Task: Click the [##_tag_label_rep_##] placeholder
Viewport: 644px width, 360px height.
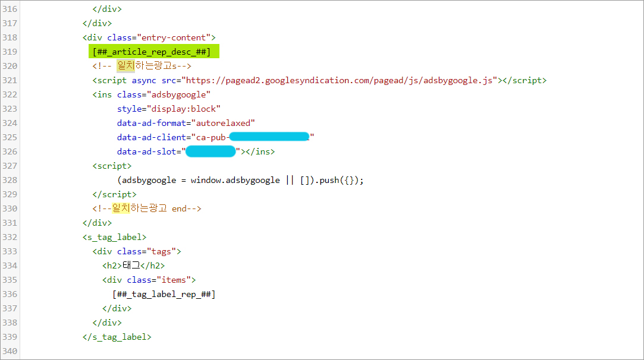Action: point(164,294)
